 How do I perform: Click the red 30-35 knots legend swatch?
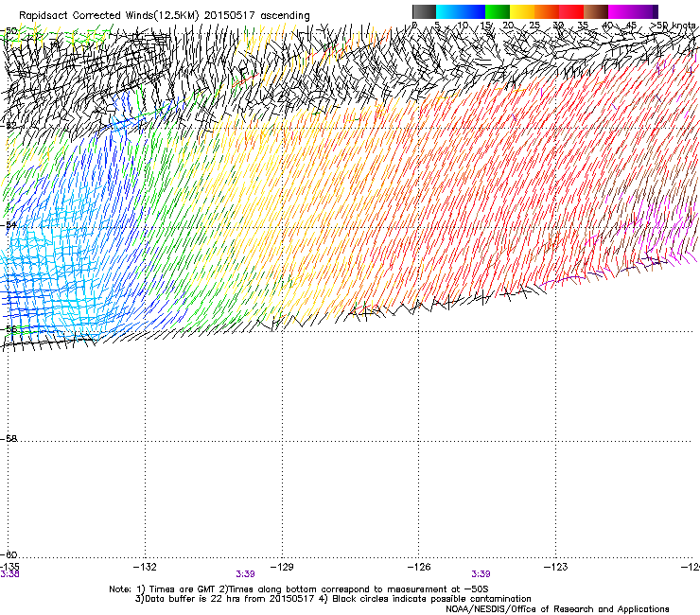pos(571,11)
